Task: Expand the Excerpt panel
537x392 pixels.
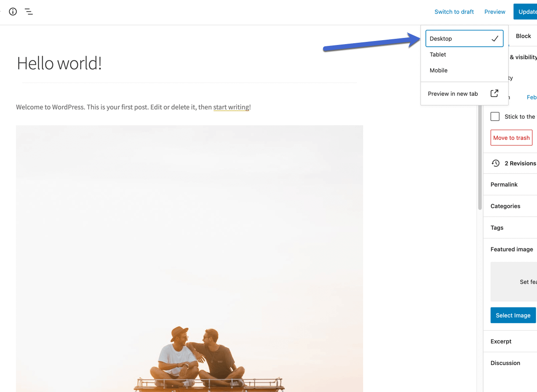Action: click(501, 341)
